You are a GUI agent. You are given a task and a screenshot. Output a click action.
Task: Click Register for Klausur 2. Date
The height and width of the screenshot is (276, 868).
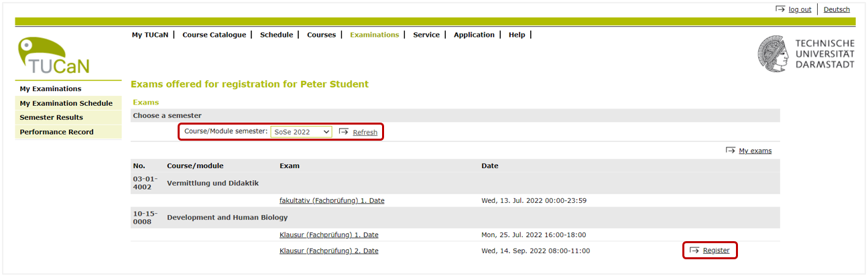(717, 251)
